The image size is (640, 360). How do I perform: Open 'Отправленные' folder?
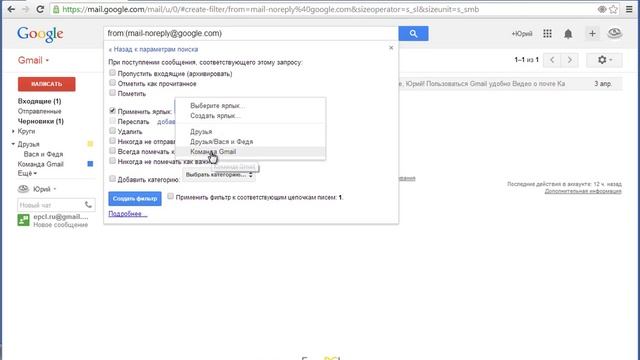coord(39,111)
